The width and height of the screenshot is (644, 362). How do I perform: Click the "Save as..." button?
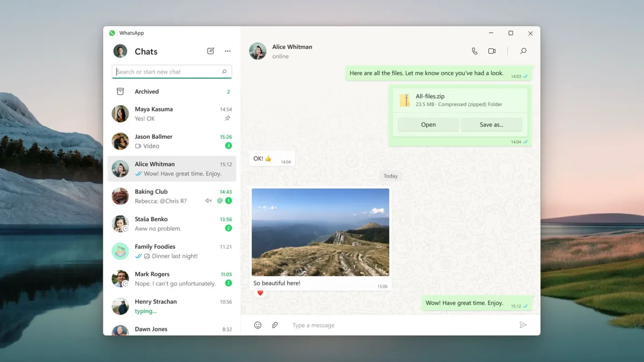tap(491, 124)
